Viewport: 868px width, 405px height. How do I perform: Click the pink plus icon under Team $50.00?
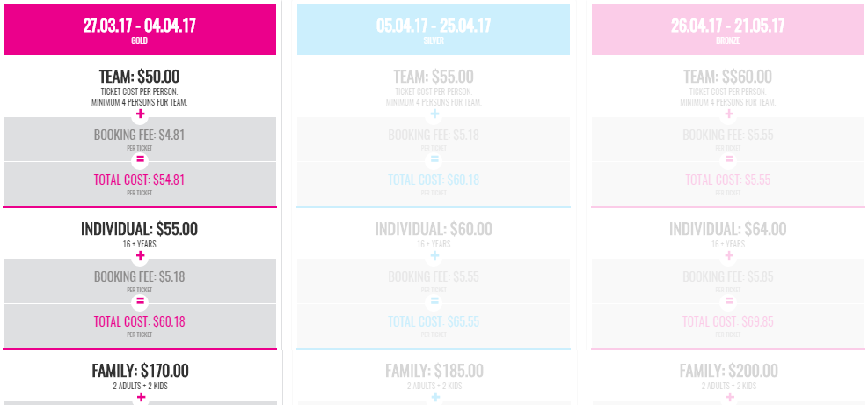[140, 114]
